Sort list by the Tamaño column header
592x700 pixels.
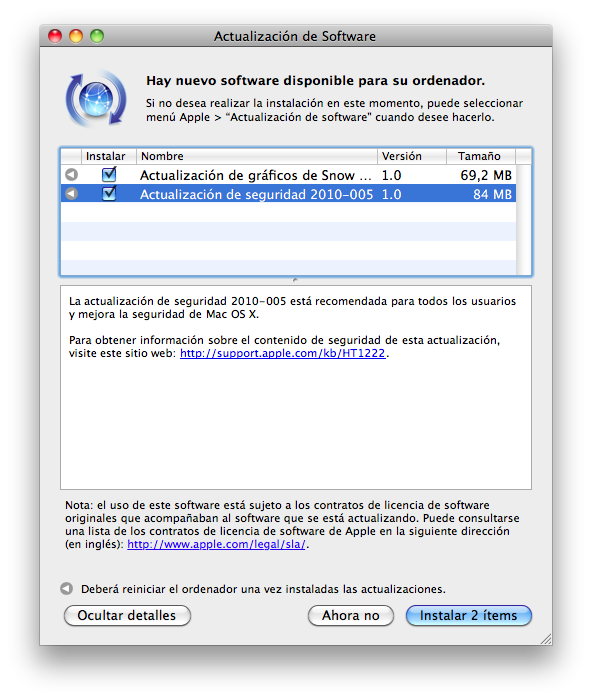481,156
